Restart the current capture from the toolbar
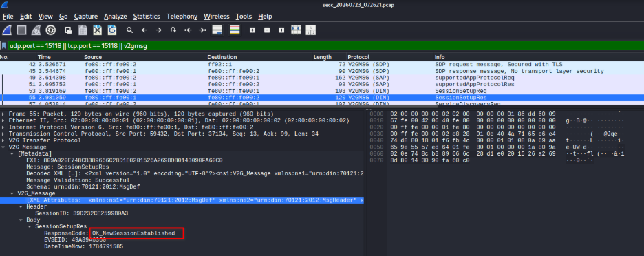The width and height of the screenshot is (644, 256). 36,30
